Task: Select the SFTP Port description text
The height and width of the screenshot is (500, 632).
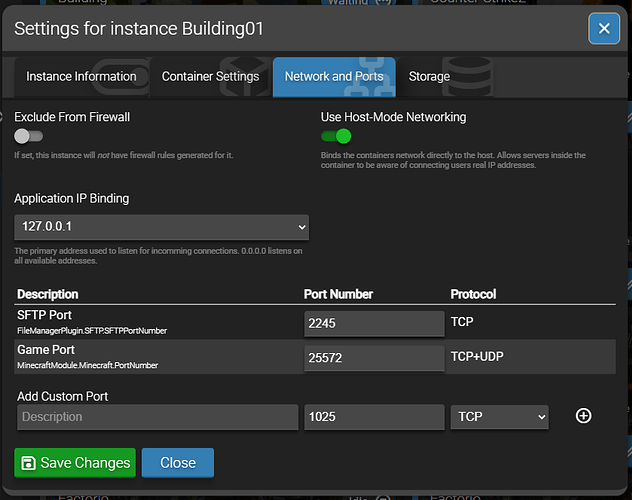Action: pos(44,315)
